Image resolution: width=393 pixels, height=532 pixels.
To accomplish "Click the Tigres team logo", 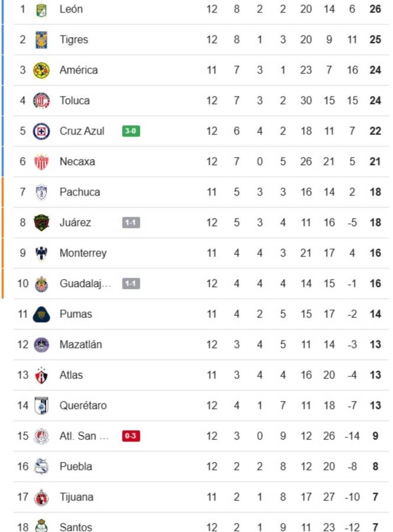I will (41, 40).
